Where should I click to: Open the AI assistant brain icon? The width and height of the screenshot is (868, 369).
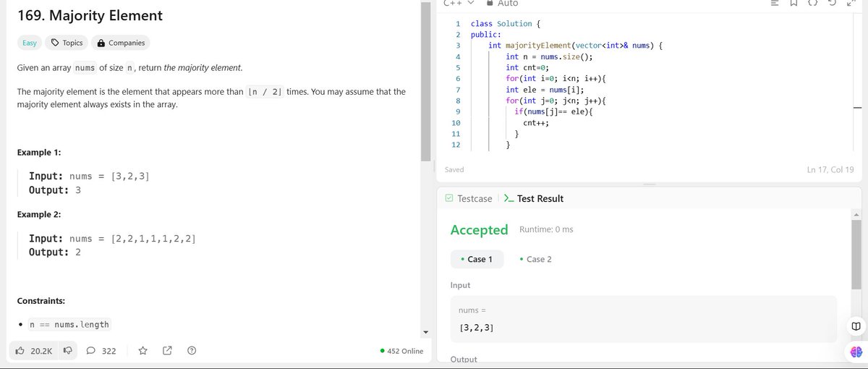pos(856,352)
